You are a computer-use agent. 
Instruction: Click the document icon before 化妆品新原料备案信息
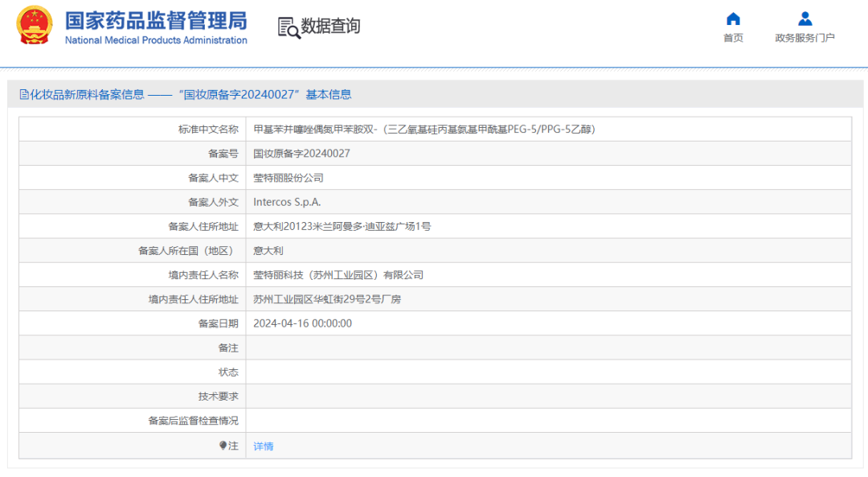tap(24, 95)
